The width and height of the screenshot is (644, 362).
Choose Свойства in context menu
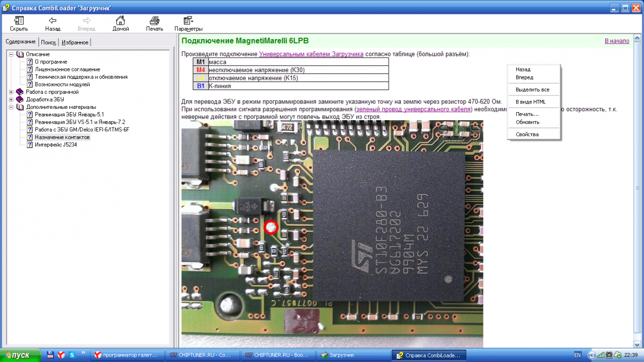click(527, 134)
